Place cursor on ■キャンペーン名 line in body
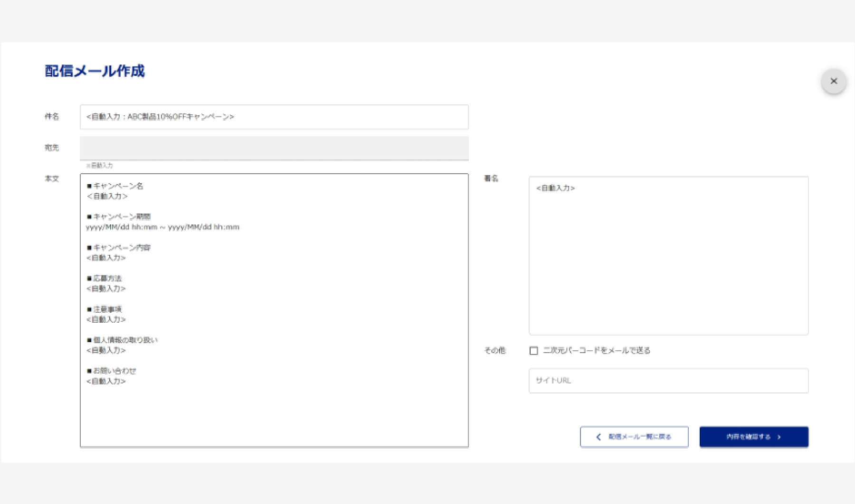855x504 pixels. [115, 186]
